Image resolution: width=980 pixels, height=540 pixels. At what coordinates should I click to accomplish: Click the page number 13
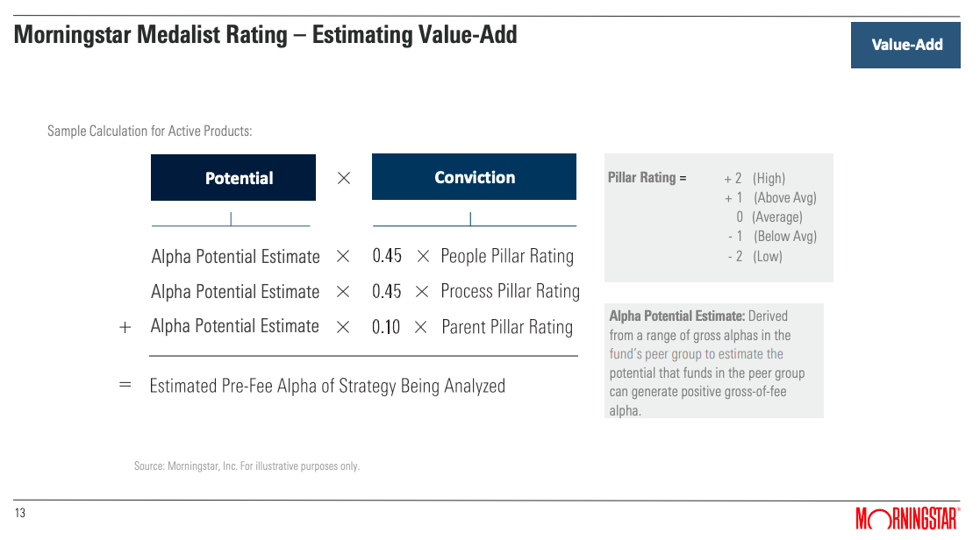point(20,513)
